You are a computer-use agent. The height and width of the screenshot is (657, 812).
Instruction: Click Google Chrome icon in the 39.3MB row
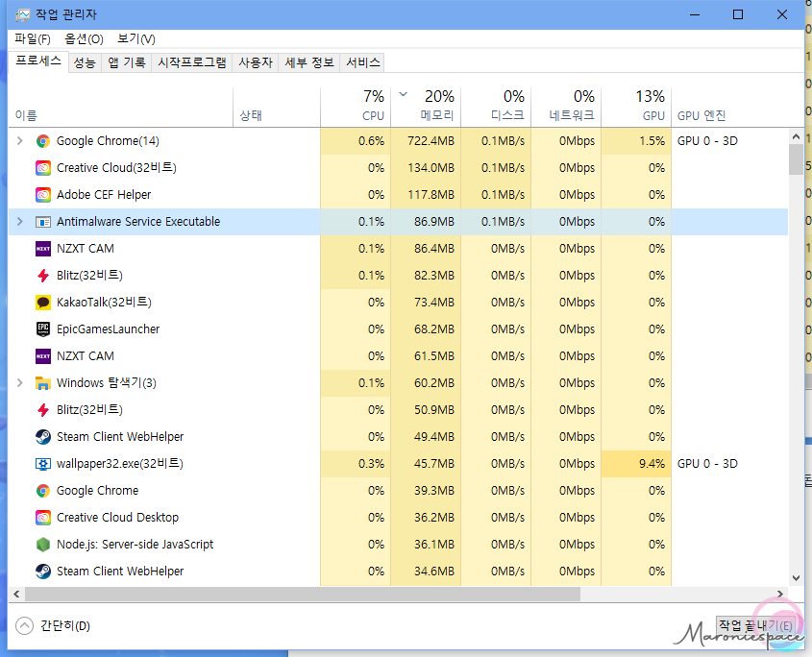43,491
